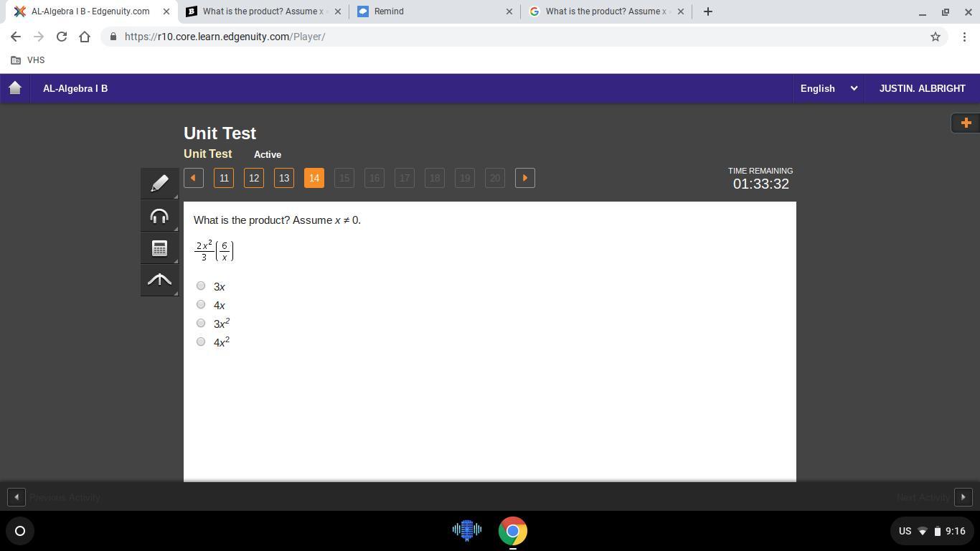This screenshot has height=551, width=980.
Task: Click the site lock icon
Action: (113, 37)
